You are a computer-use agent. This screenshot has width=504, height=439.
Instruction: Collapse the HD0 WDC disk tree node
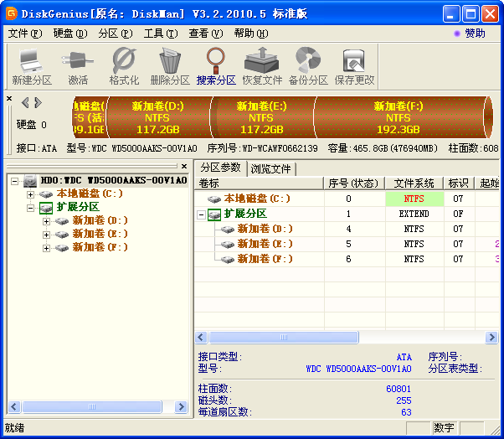(16, 180)
